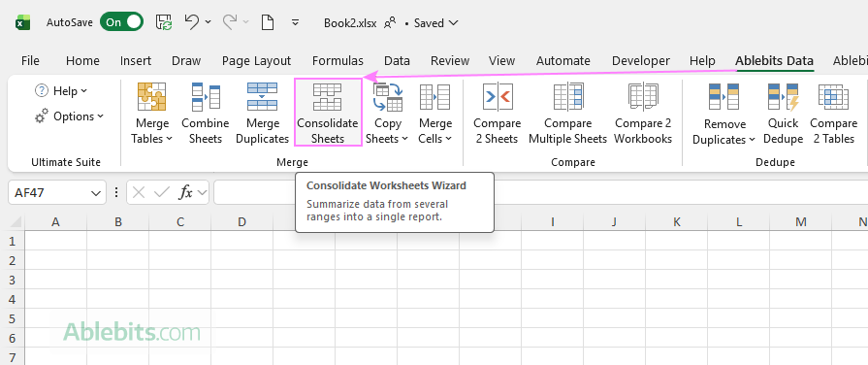Click the formula bar Enter checkmark icon

pos(162,193)
